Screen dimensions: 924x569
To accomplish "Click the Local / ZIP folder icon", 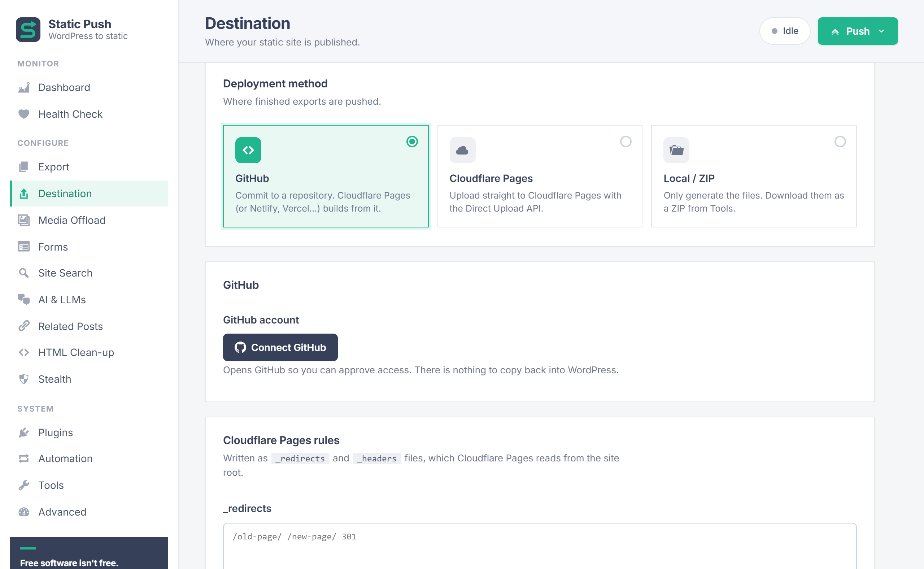I will pyautogui.click(x=676, y=150).
